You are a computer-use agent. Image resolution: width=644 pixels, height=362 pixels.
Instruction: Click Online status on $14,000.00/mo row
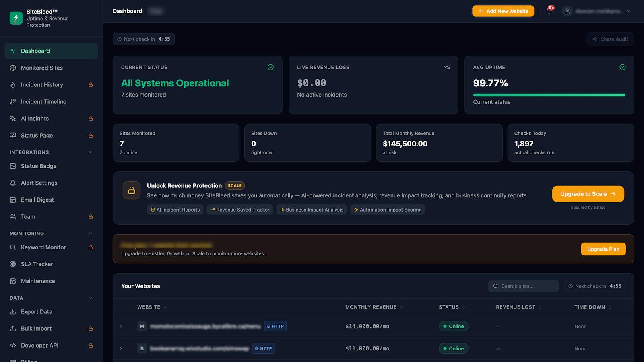[453, 326]
